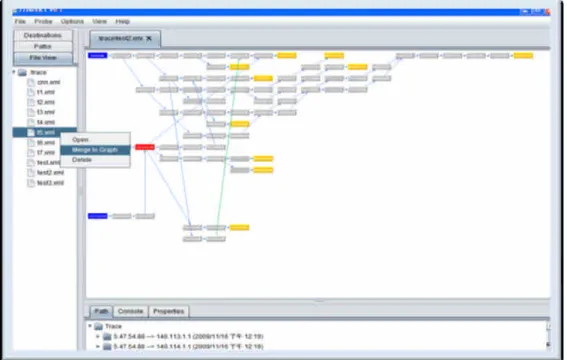Select the test.xml file name
The width and height of the screenshot is (567, 360).
click(x=48, y=163)
